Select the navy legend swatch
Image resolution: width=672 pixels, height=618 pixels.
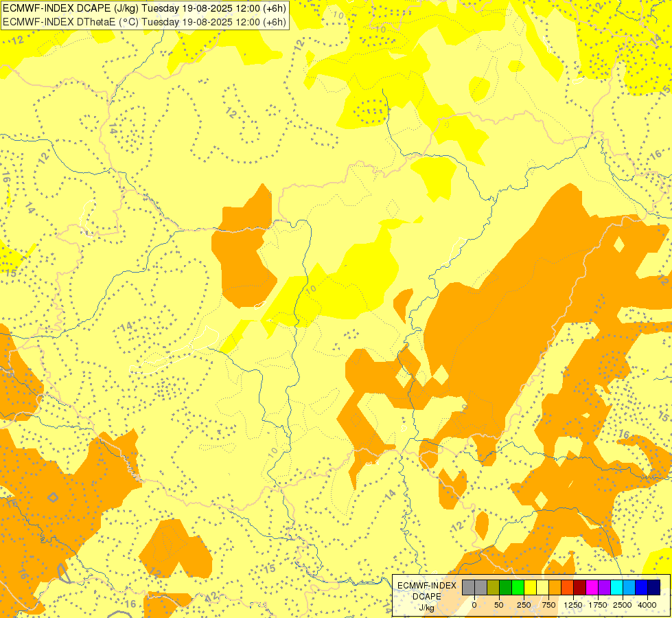point(654,588)
